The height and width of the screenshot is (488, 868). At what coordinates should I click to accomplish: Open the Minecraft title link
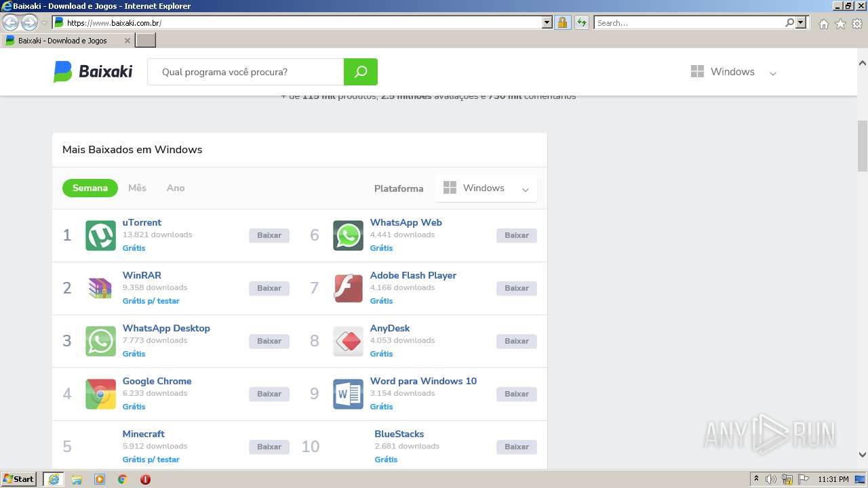(x=144, y=434)
